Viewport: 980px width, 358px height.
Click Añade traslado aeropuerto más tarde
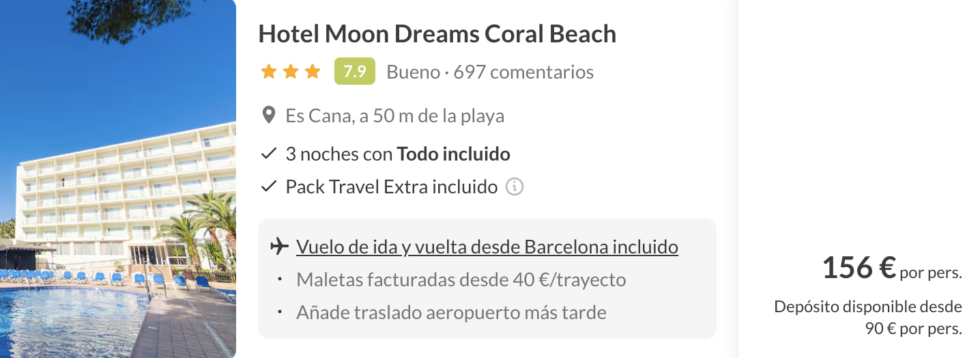pos(451,313)
